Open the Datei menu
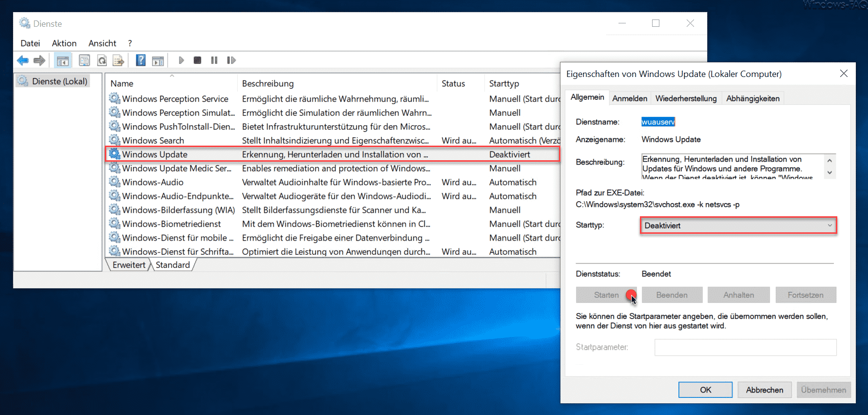The height and width of the screenshot is (415, 868). pos(30,43)
